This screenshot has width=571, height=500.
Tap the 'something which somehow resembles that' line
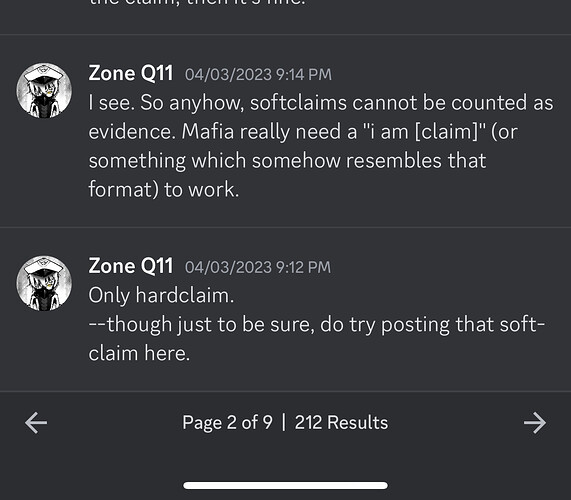click(287, 161)
